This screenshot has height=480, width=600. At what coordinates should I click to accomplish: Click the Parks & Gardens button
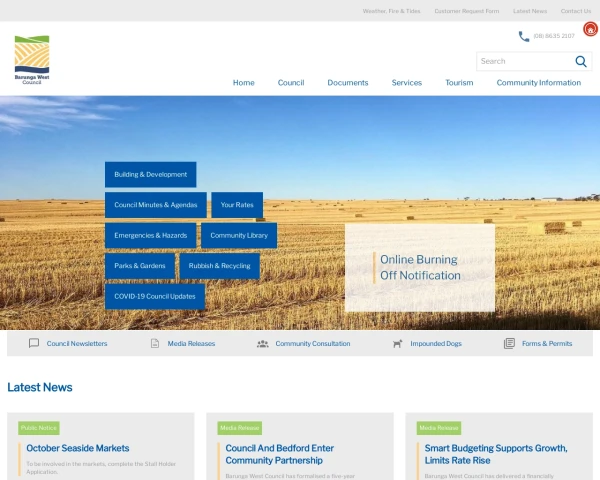pos(140,266)
